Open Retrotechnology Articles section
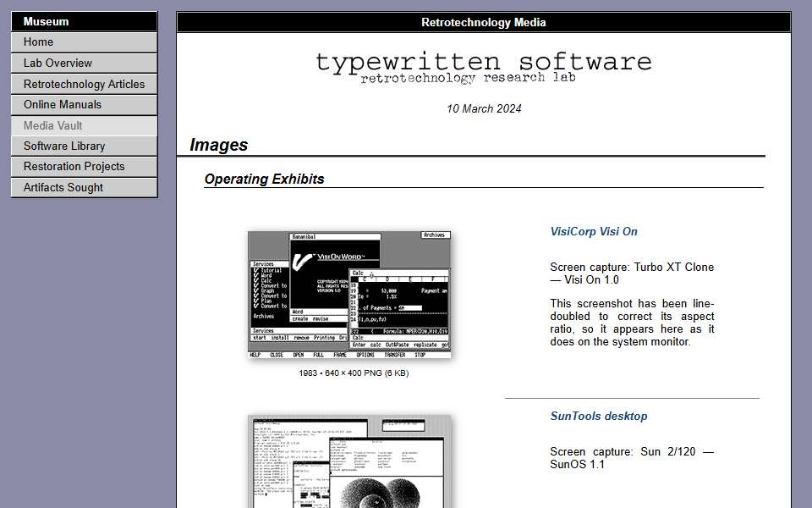Screen dimensions: 812x508 (x=84, y=84)
